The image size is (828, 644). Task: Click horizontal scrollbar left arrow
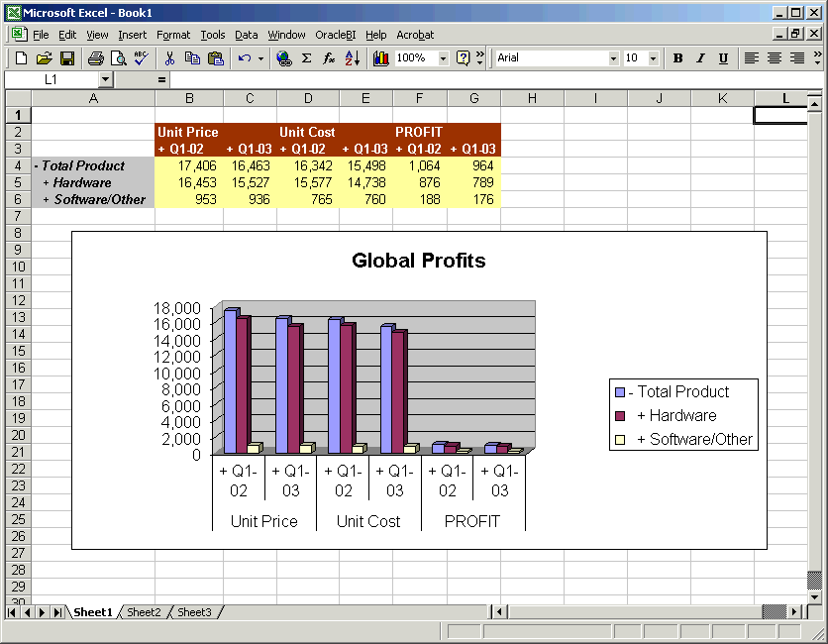click(499, 612)
